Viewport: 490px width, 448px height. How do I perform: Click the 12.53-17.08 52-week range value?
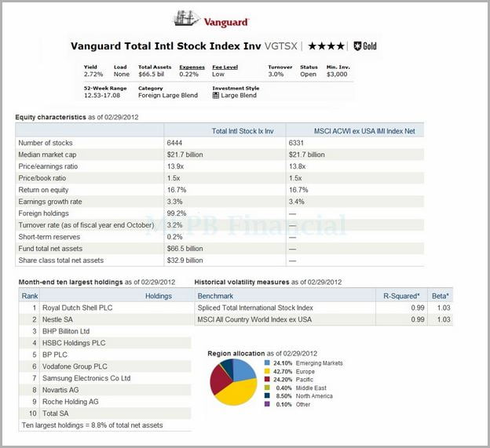(x=102, y=96)
